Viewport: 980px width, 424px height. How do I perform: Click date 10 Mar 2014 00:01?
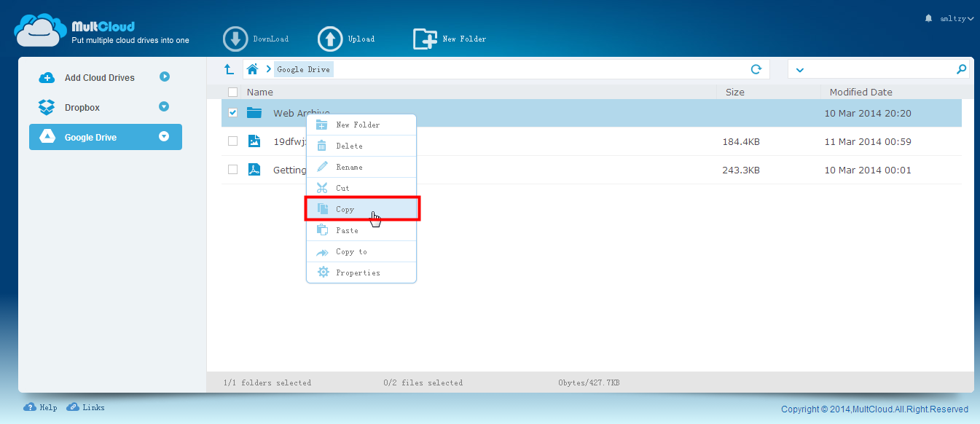[x=868, y=170]
